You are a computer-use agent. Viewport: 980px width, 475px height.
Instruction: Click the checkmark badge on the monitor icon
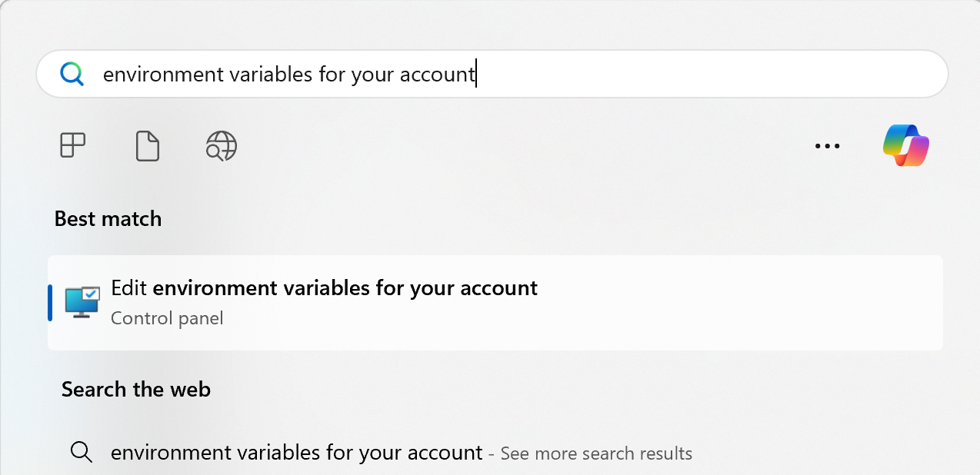pos(92,294)
